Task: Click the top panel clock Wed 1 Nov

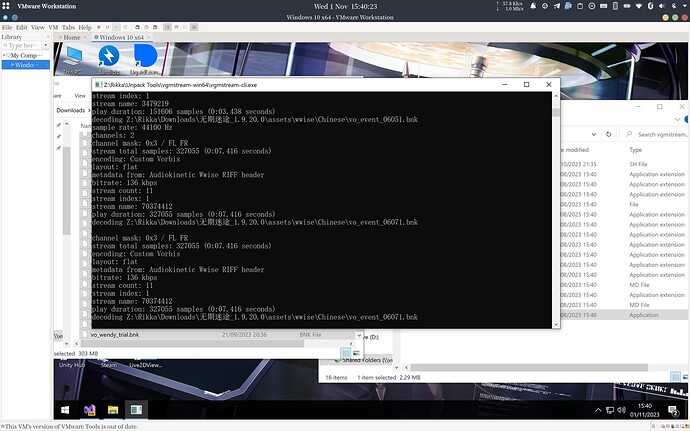Action: click(345, 6)
